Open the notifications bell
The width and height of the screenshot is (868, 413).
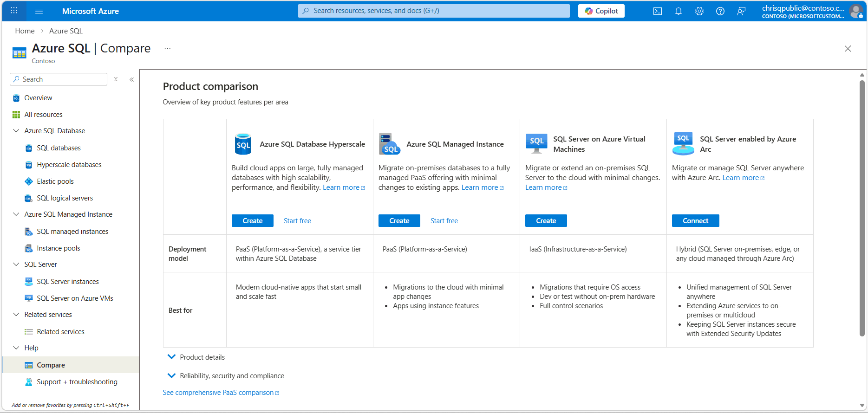pos(679,11)
